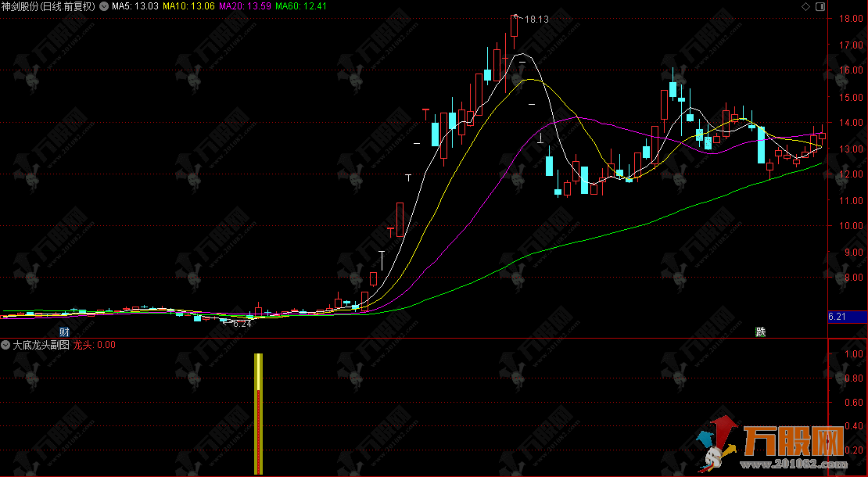Click the 18.13 high price marker
The height and width of the screenshot is (477, 868).
click(536, 20)
